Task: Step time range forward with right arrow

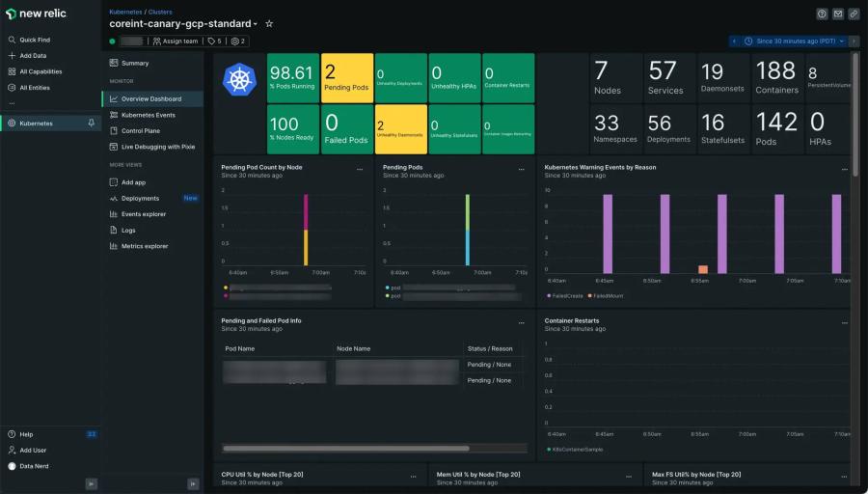Action: click(854, 41)
